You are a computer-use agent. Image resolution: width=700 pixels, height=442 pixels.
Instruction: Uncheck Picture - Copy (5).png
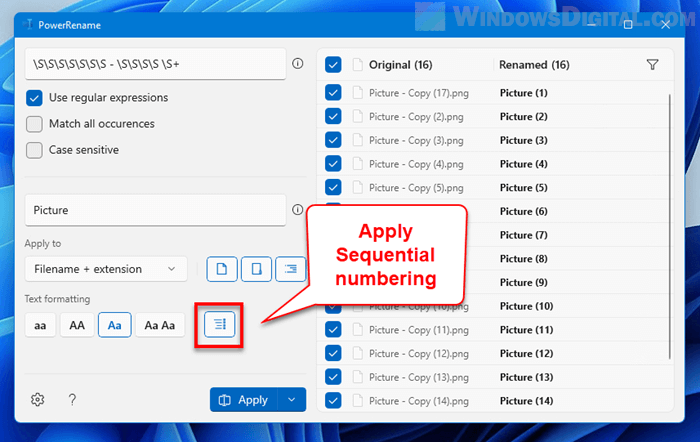(x=333, y=188)
